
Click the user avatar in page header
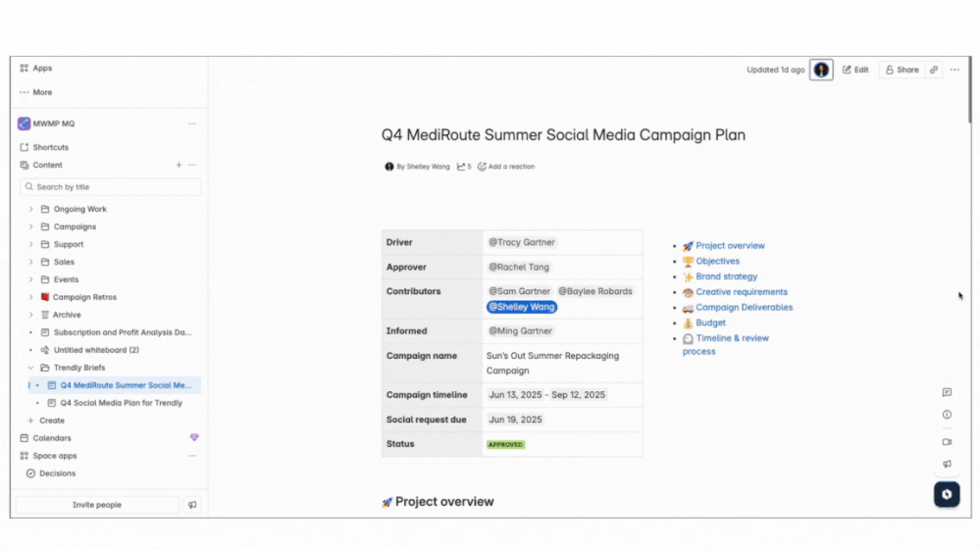821,70
